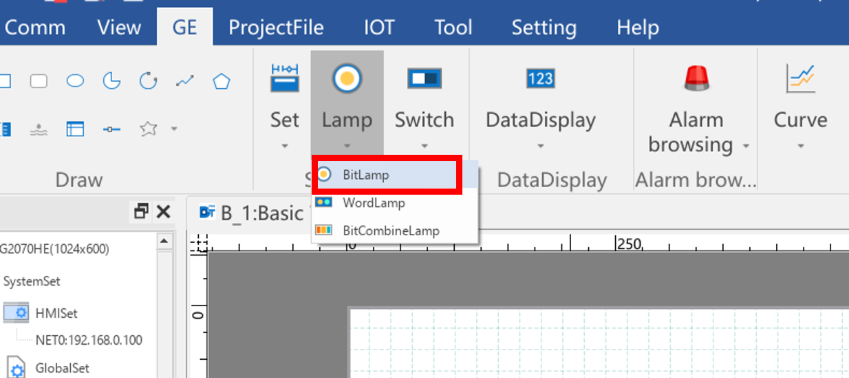This screenshot has width=849, height=378.
Task: Choose the pie sector draw tool
Action: (x=112, y=81)
